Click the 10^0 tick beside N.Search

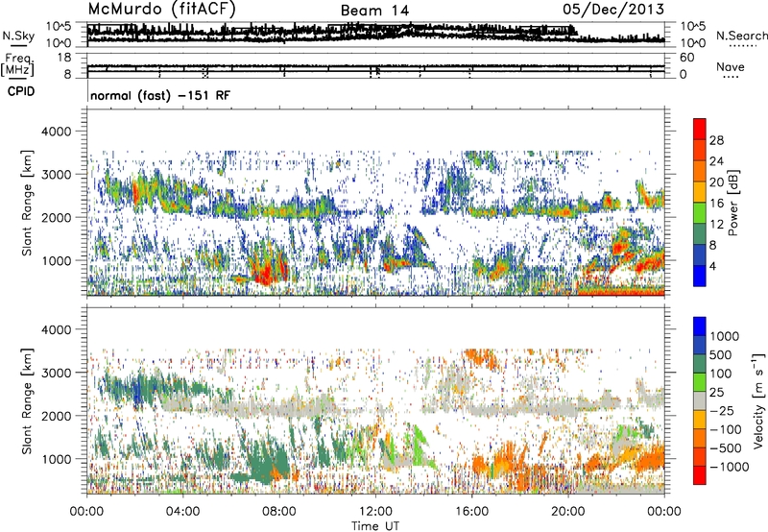click(693, 43)
